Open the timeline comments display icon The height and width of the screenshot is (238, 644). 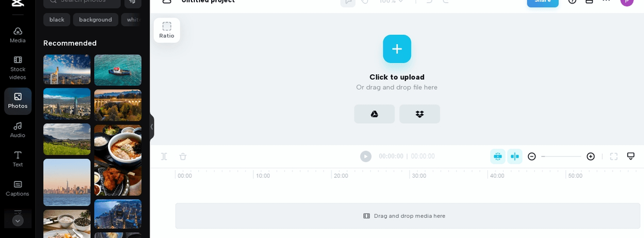(x=631, y=156)
